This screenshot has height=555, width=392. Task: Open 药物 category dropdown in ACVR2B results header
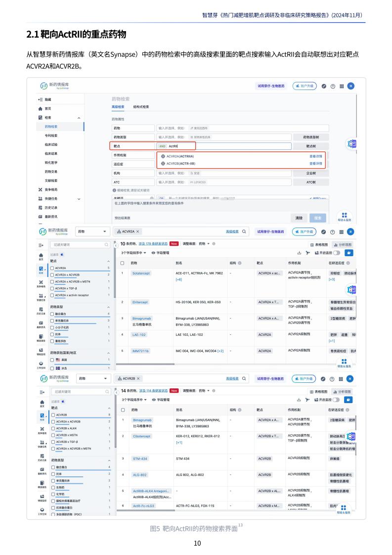(x=93, y=378)
